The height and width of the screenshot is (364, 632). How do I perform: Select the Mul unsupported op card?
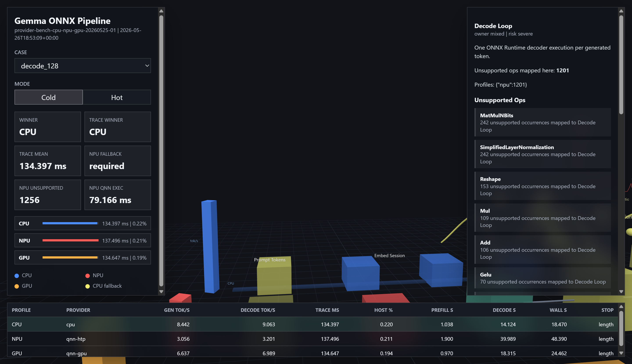[542, 218]
